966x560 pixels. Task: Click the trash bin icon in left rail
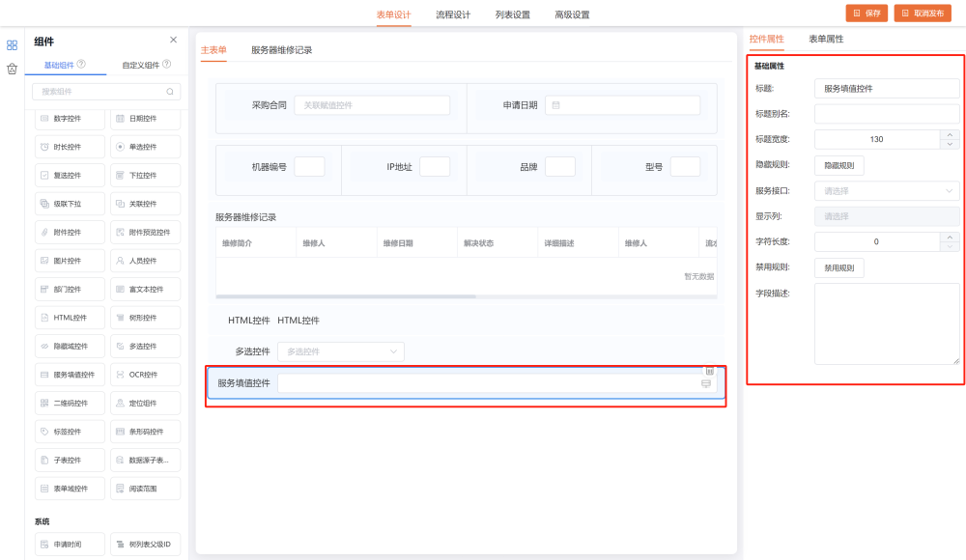12,69
